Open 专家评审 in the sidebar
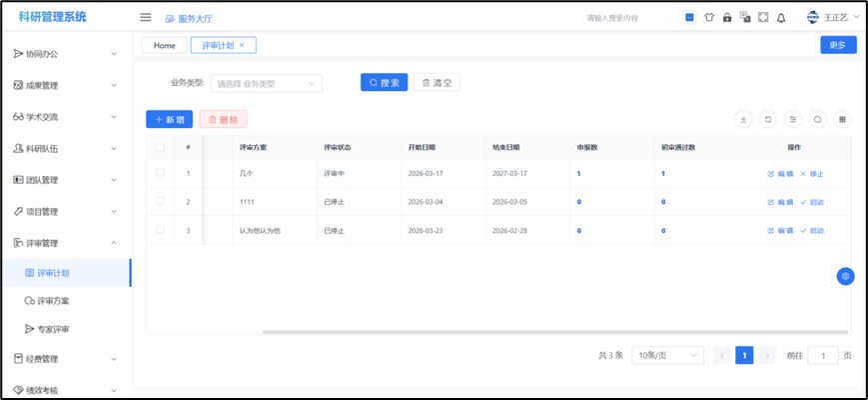 point(60,328)
